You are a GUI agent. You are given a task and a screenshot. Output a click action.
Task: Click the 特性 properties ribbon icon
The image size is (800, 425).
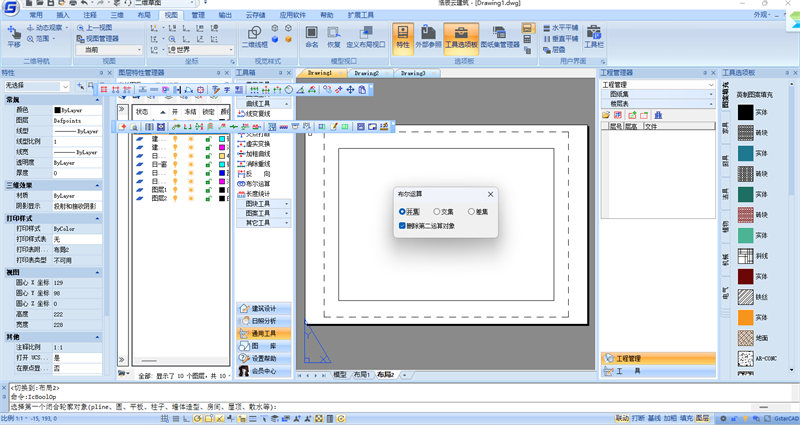pyautogui.click(x=403, y=37)
